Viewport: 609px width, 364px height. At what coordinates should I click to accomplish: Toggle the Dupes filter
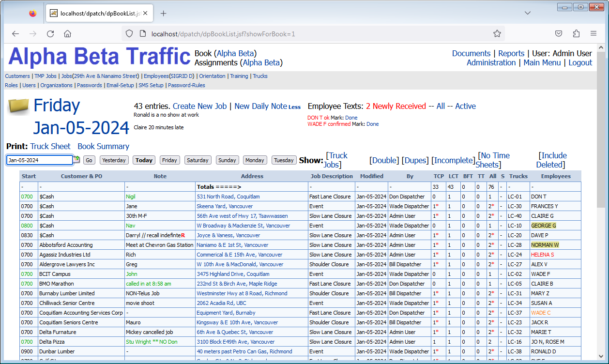(415, 160)
